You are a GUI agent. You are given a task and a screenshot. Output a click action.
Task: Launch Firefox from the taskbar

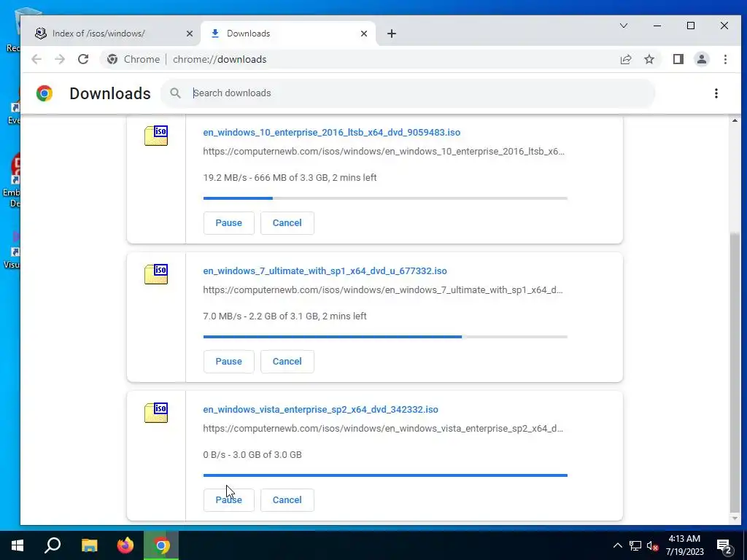tap(125, 545)
